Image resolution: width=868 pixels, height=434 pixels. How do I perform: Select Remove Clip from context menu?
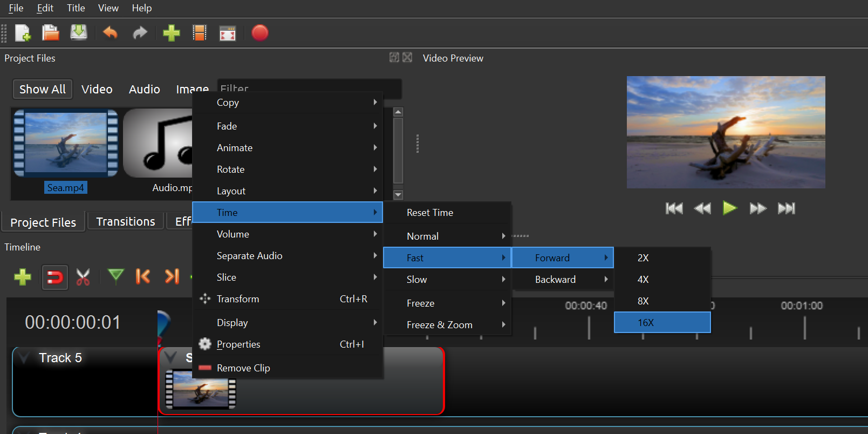[x=243, y=368]
